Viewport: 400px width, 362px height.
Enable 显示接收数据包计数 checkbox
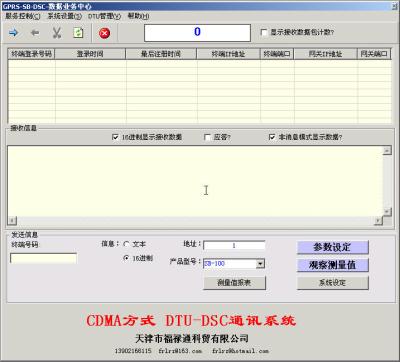click(264, 32)
